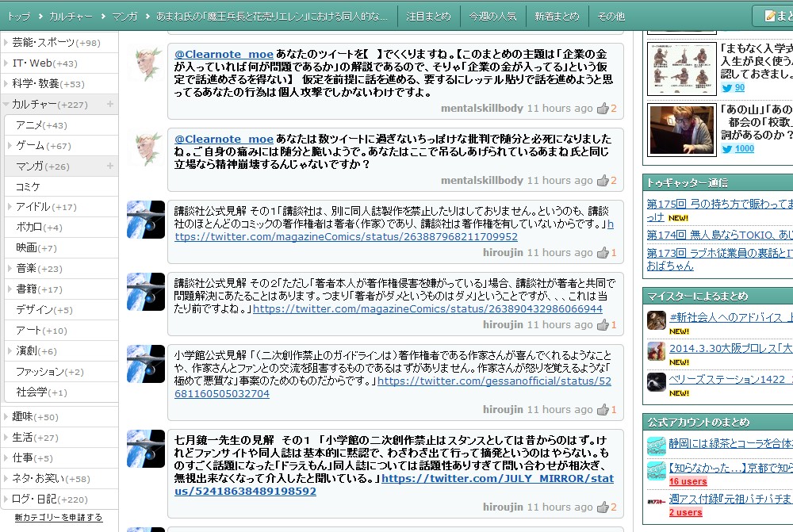
Task: Click plus icon on マンガ category
Action: pyautogui.click(x=109, y=166)
